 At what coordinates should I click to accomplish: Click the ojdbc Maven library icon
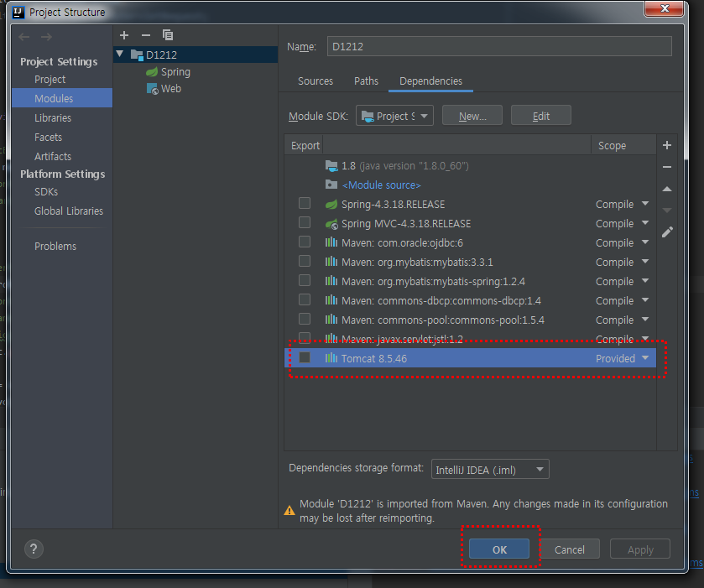click(x=331, y=242)
